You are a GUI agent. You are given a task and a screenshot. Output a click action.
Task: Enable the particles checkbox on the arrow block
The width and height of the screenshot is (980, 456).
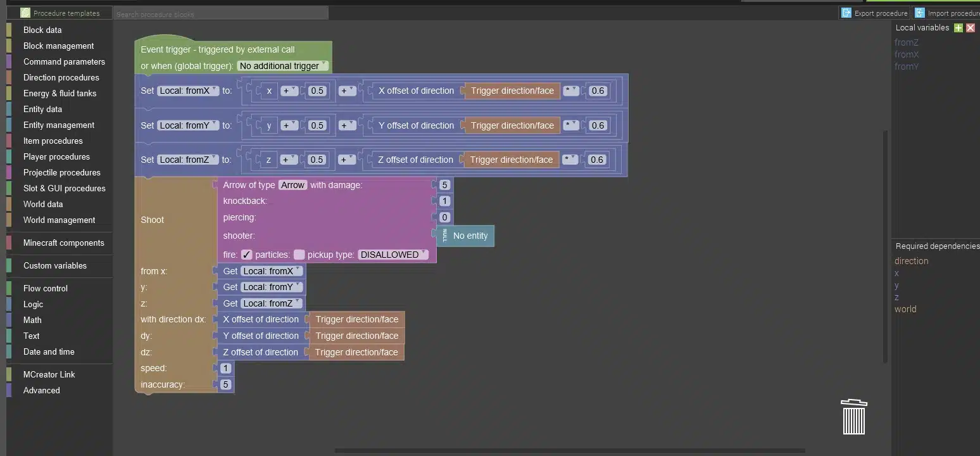point(299,255)
